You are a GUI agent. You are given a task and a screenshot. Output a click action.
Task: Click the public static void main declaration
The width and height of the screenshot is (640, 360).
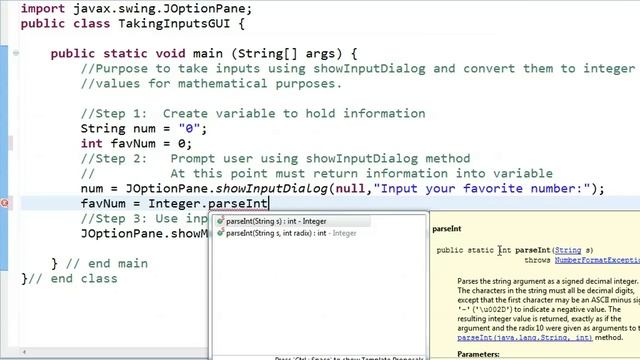click(x=204, y=53)
